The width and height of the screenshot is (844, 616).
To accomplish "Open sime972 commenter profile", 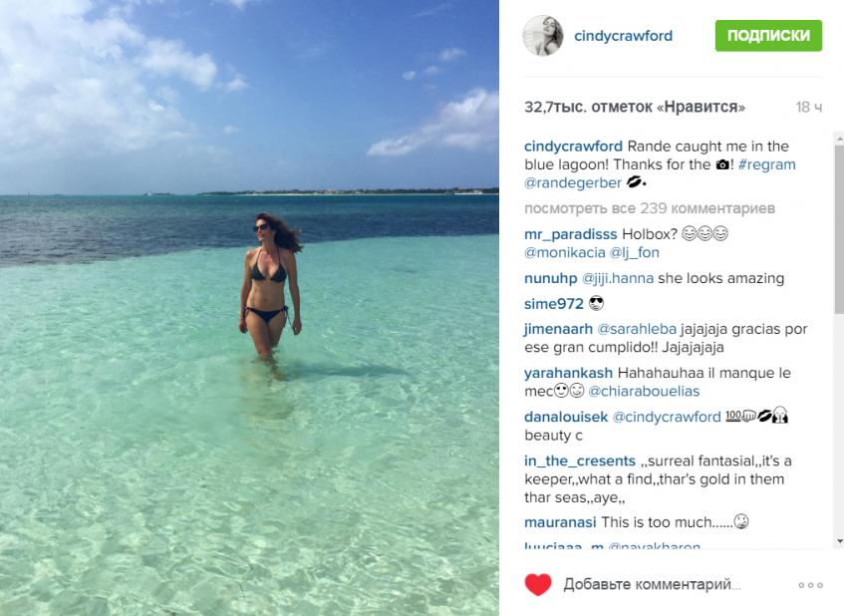I will (x=553, y=304).
